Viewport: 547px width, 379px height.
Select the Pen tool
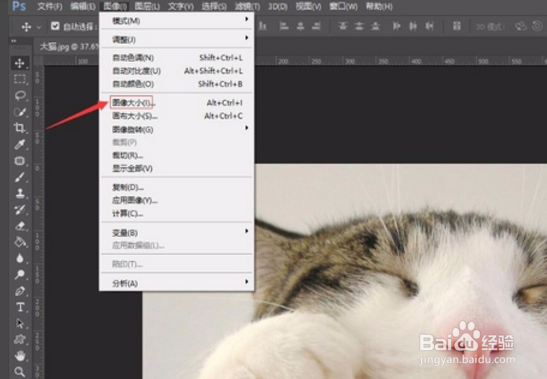pyautogui.click(x=20, y=291)
